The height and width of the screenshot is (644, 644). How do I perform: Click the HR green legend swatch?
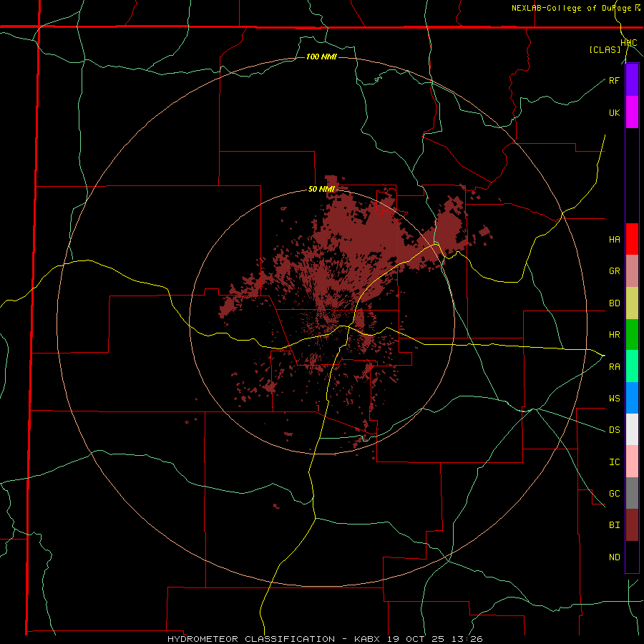point(632,334)
